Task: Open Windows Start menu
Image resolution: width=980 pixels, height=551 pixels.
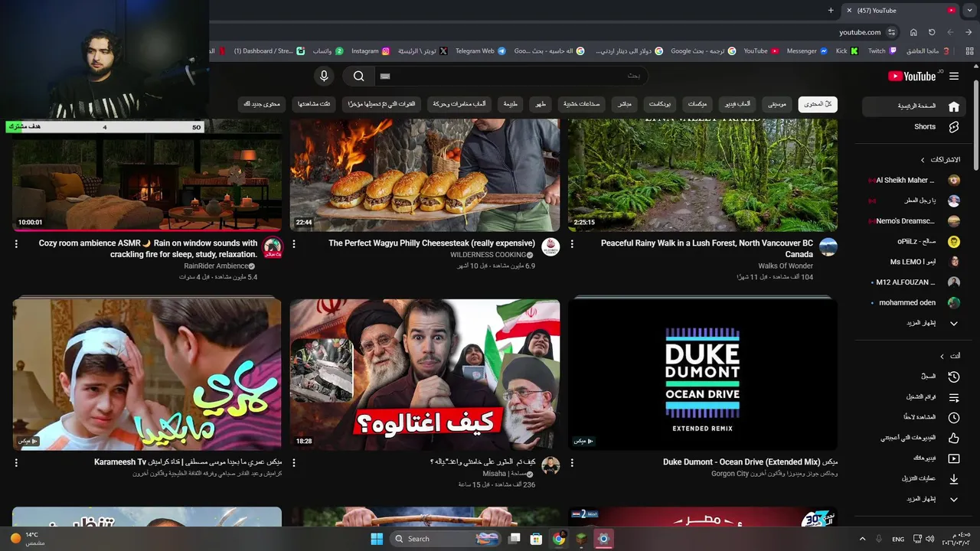Action: (x=377, y=539)
